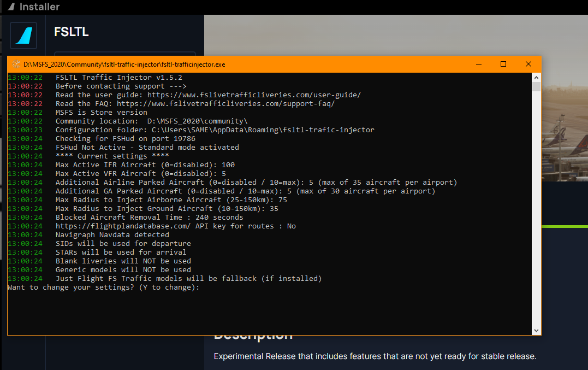Click the 'Want to change your settings?' prompt
Viewport: 588px width, 370px height.
click(104, 287)
